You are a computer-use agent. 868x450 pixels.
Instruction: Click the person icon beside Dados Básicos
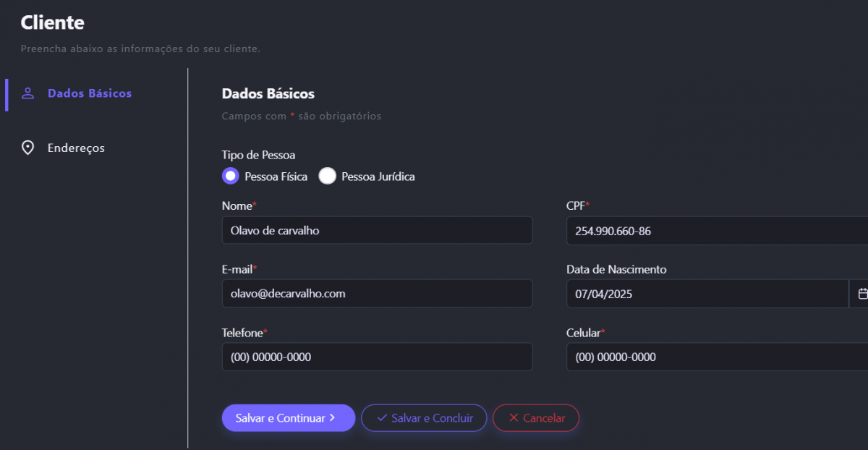[28, 93]
